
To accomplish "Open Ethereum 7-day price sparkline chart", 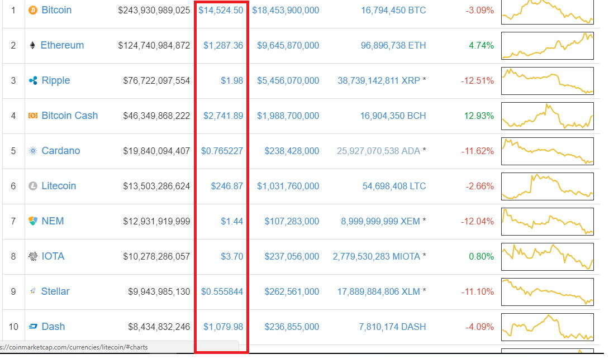I will tap(548, 45).
